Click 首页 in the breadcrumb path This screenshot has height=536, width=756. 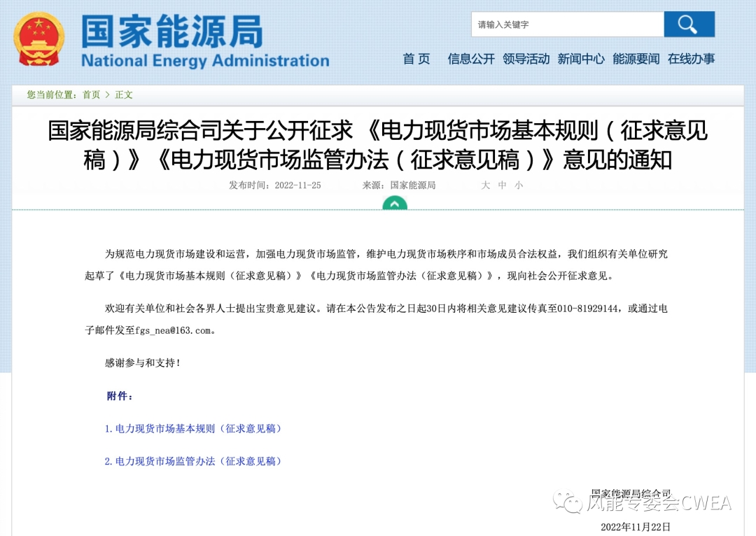tap(91, 94)
